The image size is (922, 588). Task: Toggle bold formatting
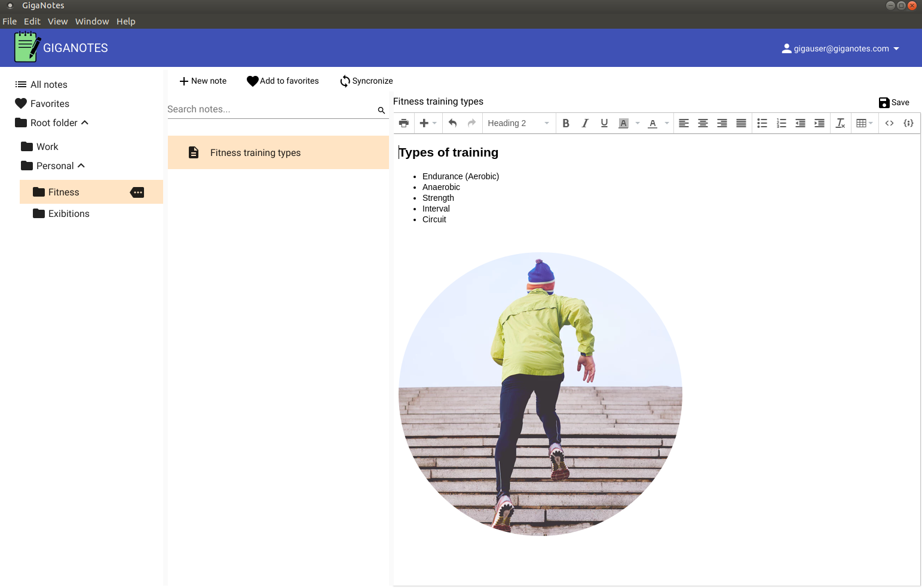[566, 123]
